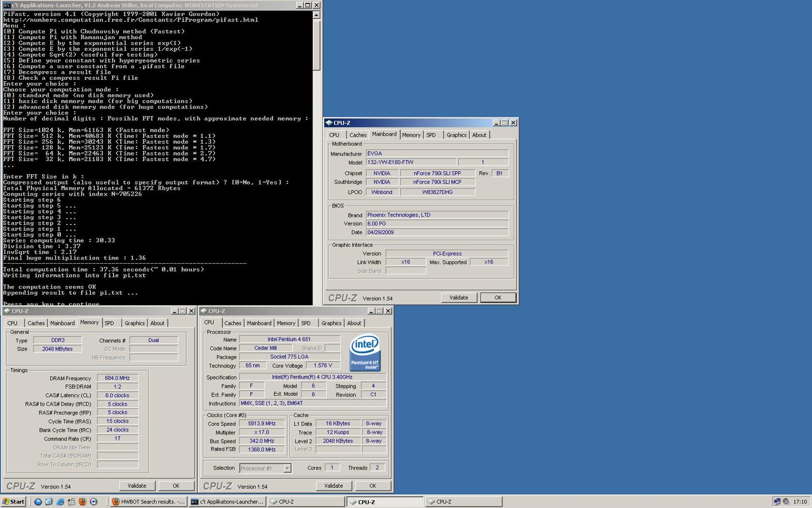Screen dimensions: 812x508
Task: Click the LPCIO chip value W83627DHG
Action: click(437, 192)
